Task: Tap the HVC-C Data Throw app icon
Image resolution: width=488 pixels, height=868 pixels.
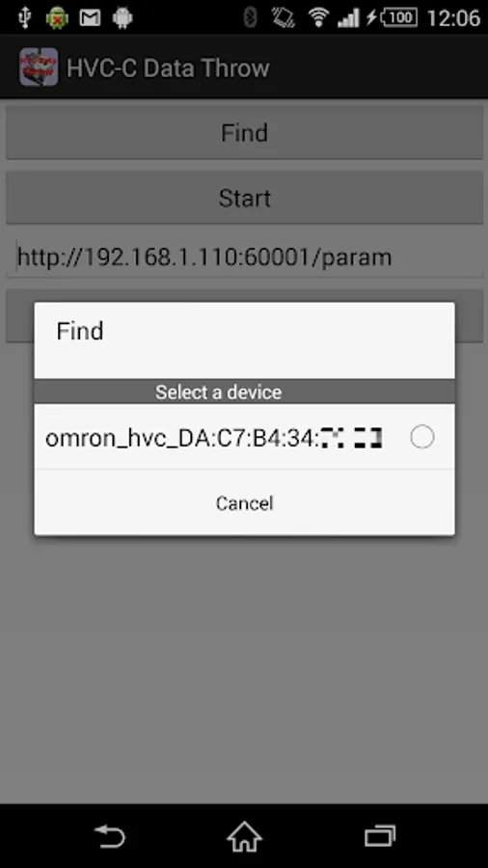Action: tap(39, 67)
